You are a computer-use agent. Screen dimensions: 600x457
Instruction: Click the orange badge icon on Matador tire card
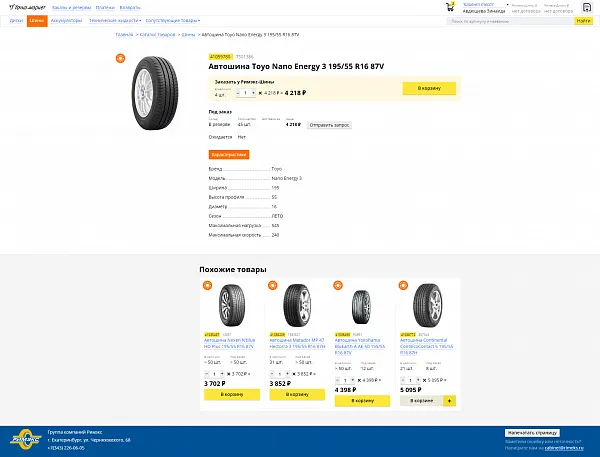[x=273, y=286]
